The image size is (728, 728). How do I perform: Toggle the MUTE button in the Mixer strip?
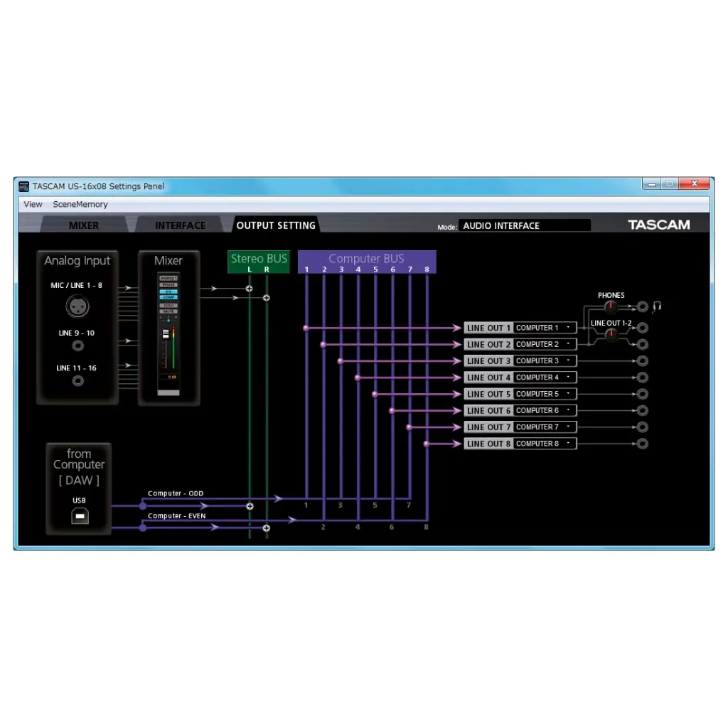[168, 311]
